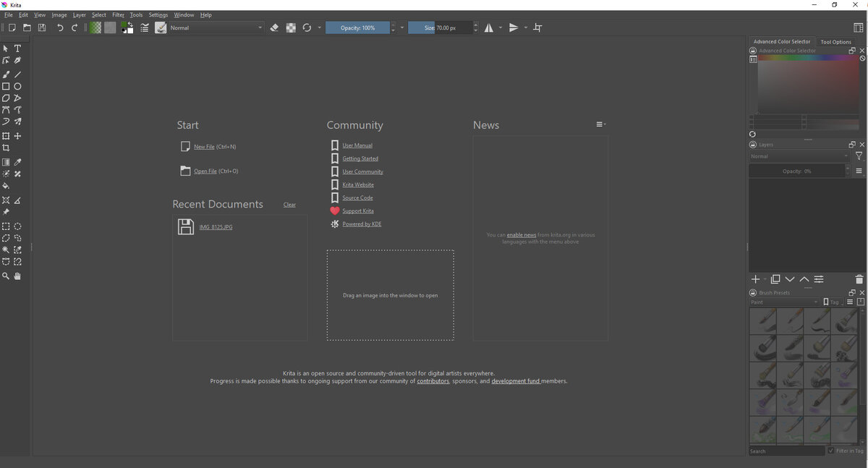
Task: Clear the Recent Documents list
Action: pos(289,205)
